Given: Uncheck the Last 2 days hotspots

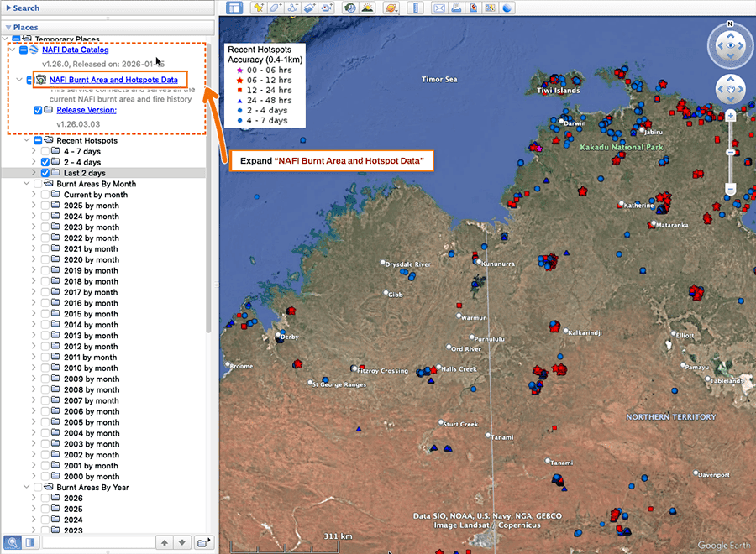Looking at the screenshot, I should coord(45,173).
